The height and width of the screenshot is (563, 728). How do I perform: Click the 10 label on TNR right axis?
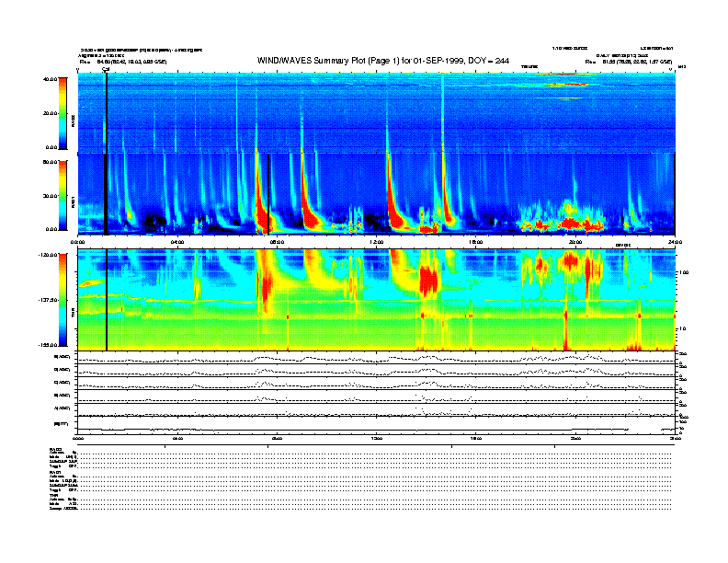point(682,329)
